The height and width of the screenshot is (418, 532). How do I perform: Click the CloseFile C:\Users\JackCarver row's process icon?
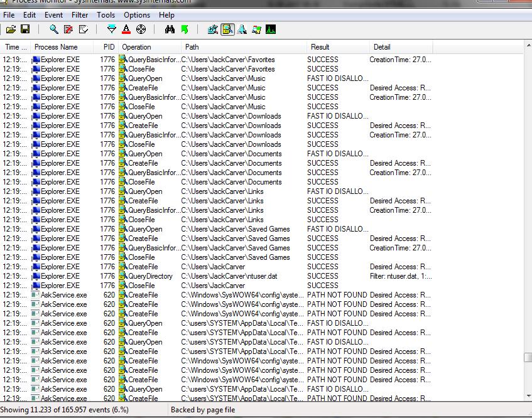pyautogui.click(x=36, y=286)
